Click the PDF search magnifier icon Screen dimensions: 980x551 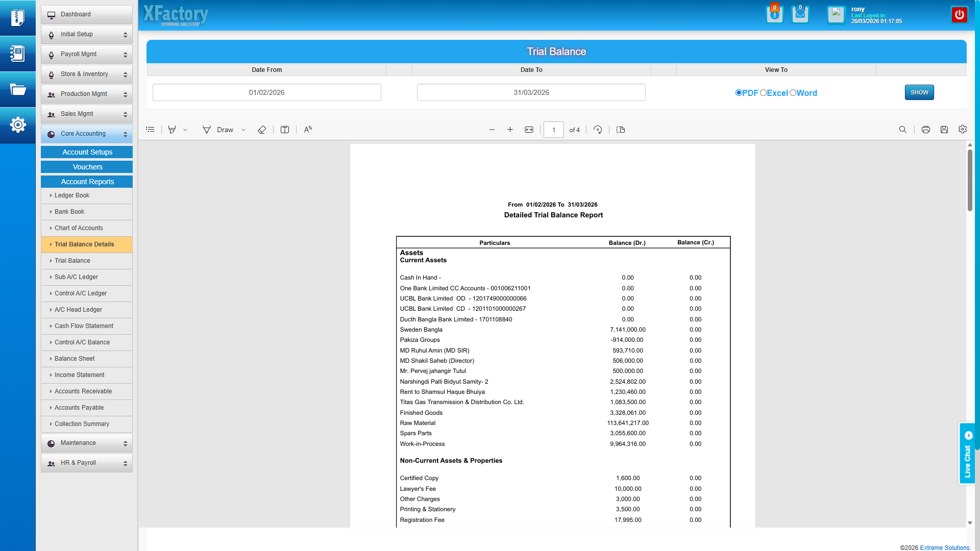point(902,130)
